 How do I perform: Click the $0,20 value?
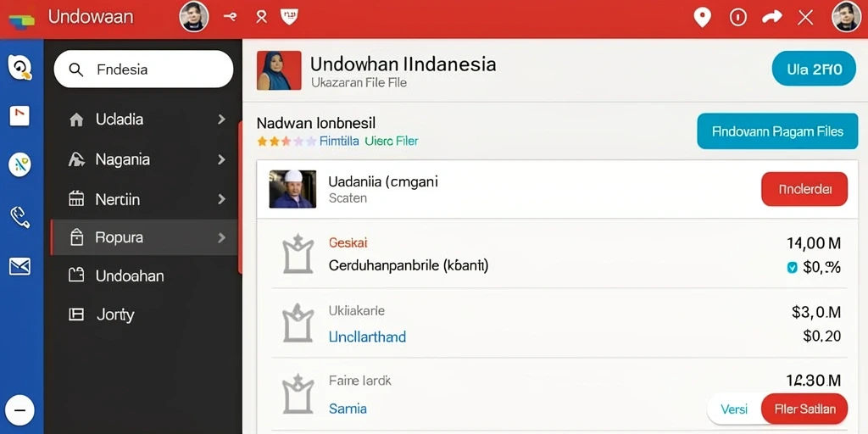pyautogui.click(x=822, y=336)
